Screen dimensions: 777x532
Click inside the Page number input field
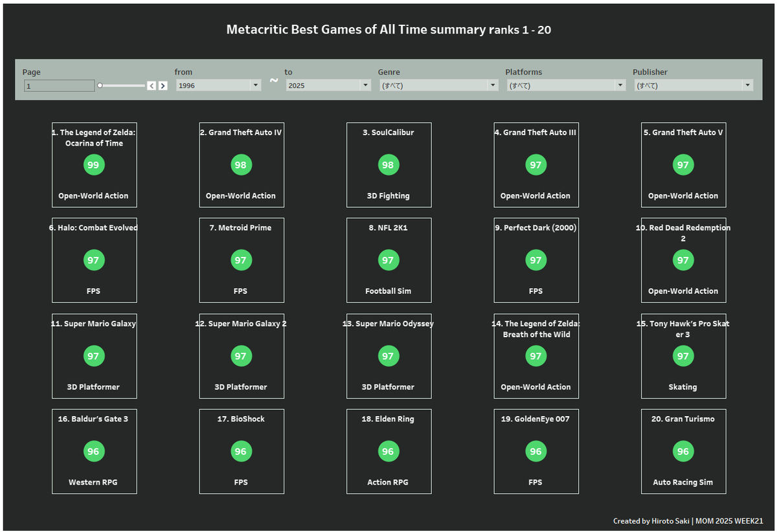(x=58, y=85)
